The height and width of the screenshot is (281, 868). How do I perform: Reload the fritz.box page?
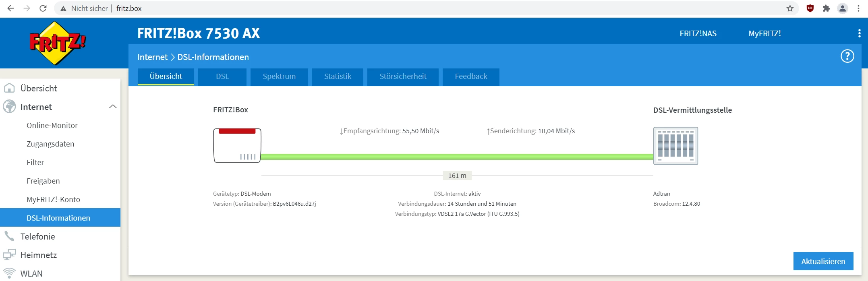coord(43,8)
